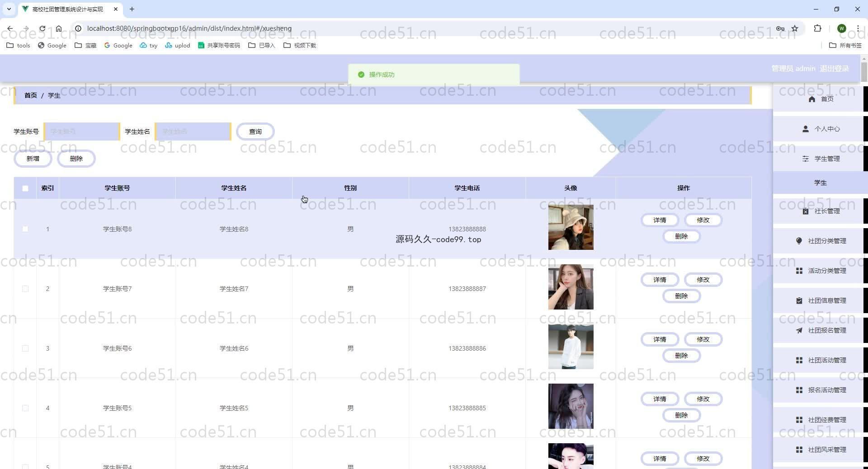The image size is (868, 469).
Task: Click 删除 for 学生账号7 row
Action: [x=681, y=296]
